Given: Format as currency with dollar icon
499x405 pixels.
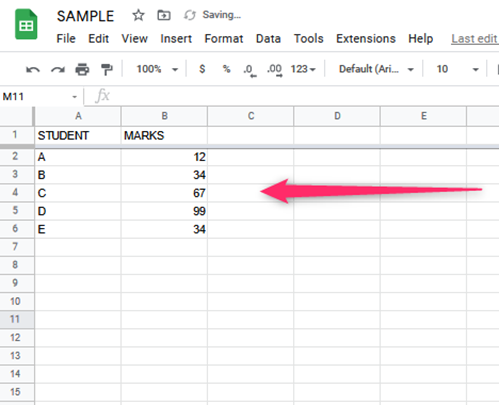Looking at the screenshot, I should (202, 69).
